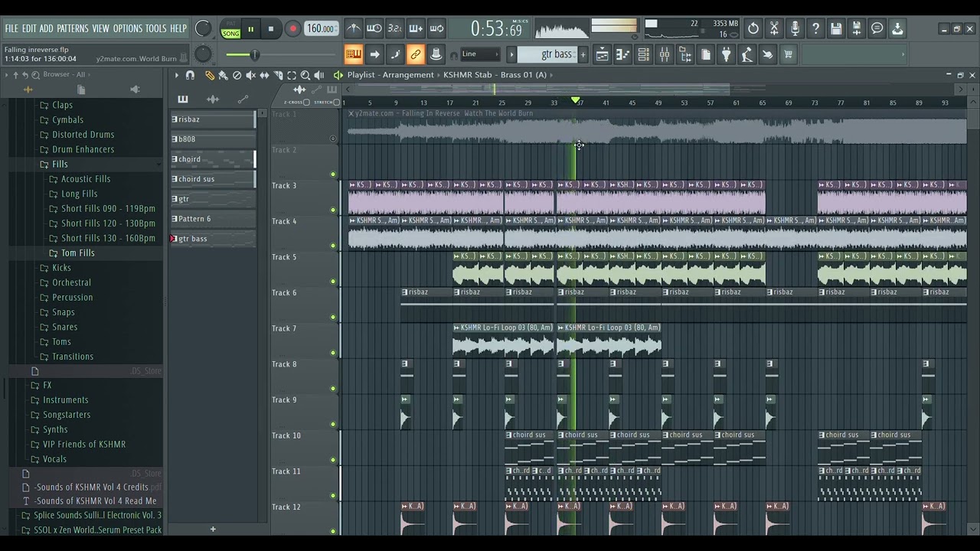
Task: Add new pattern with plus button
Action: pyautogui.click(x=583, y=54)
